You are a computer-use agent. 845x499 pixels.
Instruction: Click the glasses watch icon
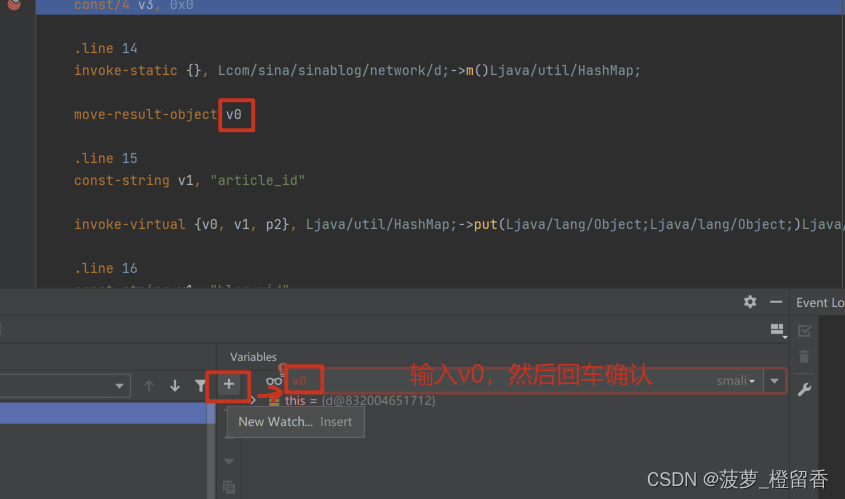click(x=274, y=381)
